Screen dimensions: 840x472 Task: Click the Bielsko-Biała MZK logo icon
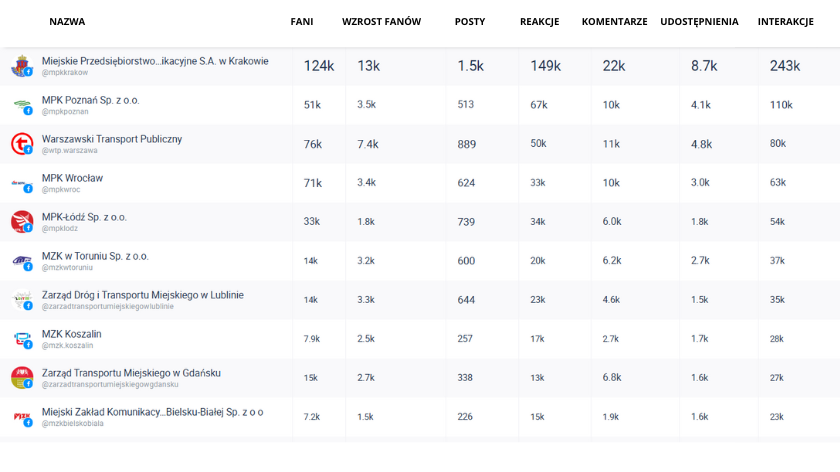(x=21, y=417)
